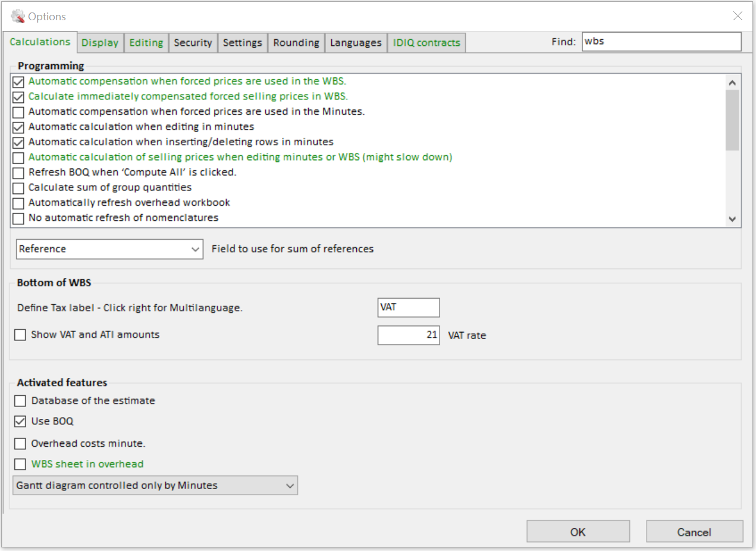The height and width of the screenshot is (551, 756).
Task: Enable WBS sheet in overhead
Action: [x=20, y=464]
